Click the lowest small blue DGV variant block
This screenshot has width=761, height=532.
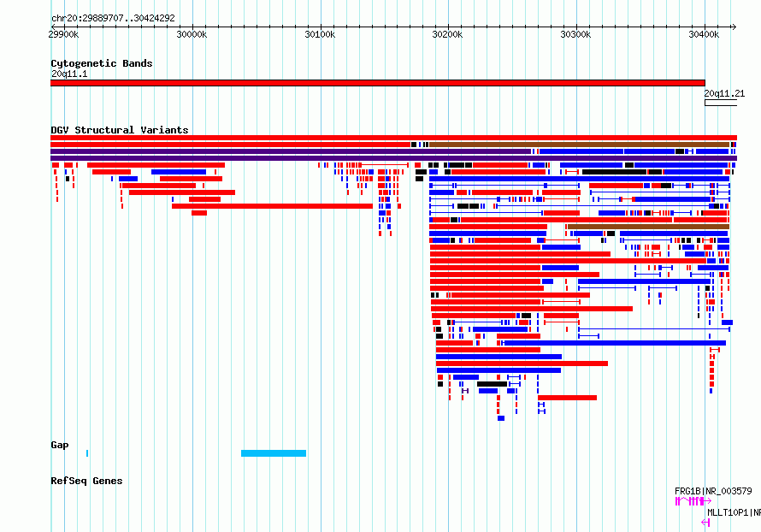tap(501, 418)
